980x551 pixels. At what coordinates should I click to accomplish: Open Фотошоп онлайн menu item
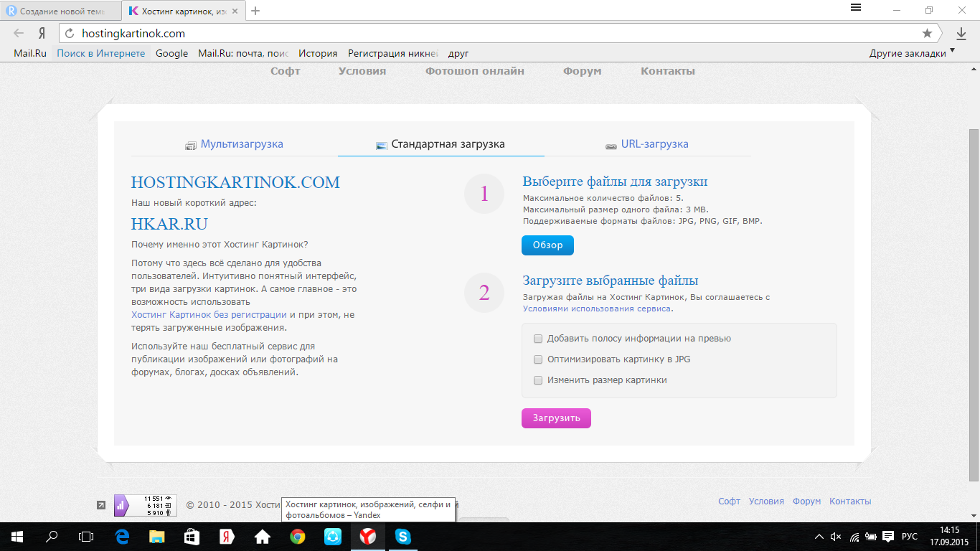click(x=475, y=71)
